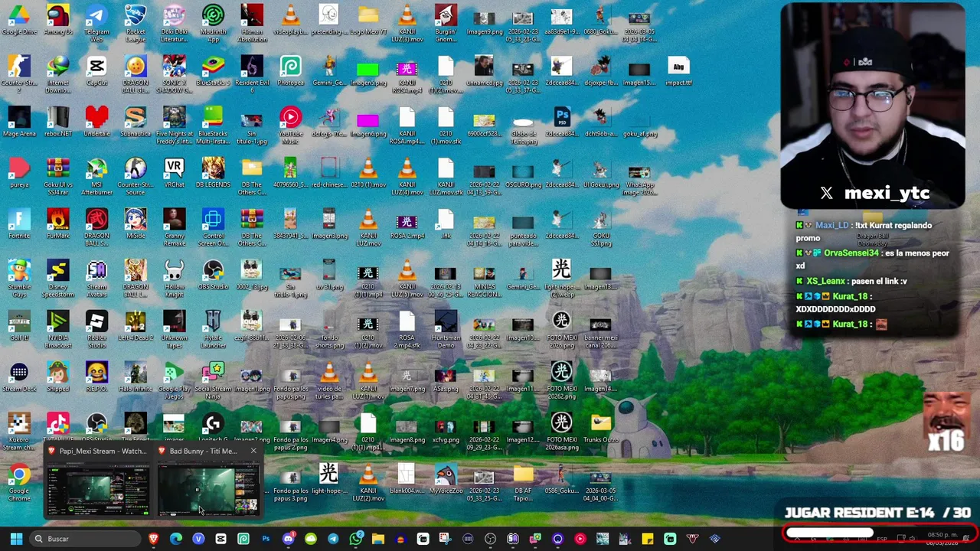Image resolution: width=980 pixels, height=551 pixels.
Task: Select Social Stream Ninja icon
Action: (x=213, y=380)
